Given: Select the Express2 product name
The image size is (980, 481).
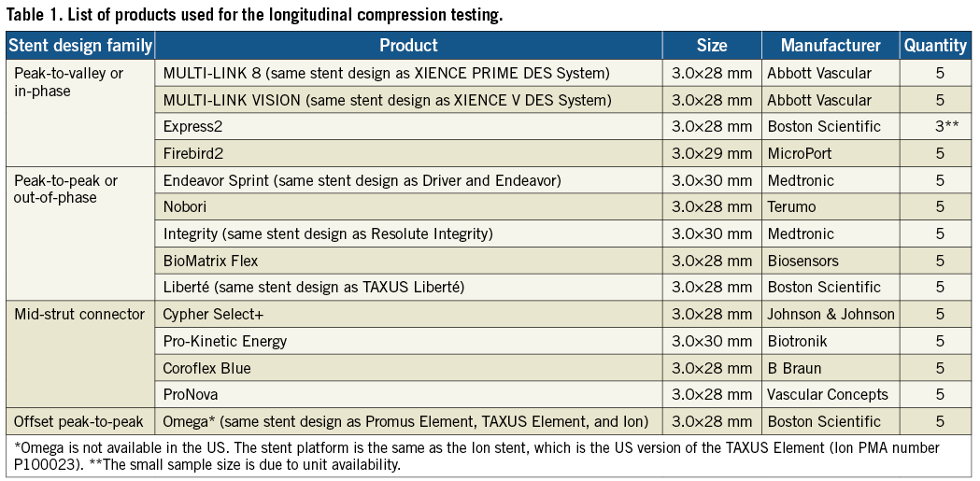Looking at the screenshot, I should 192,127.
